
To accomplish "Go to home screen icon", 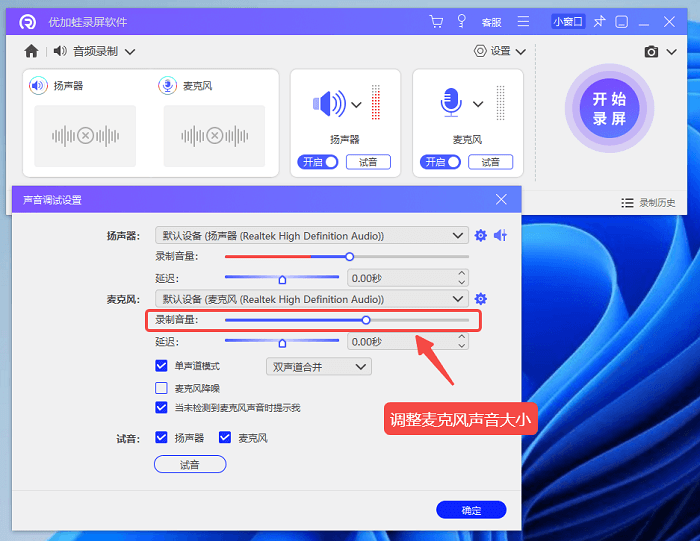I will coord(31,51).
